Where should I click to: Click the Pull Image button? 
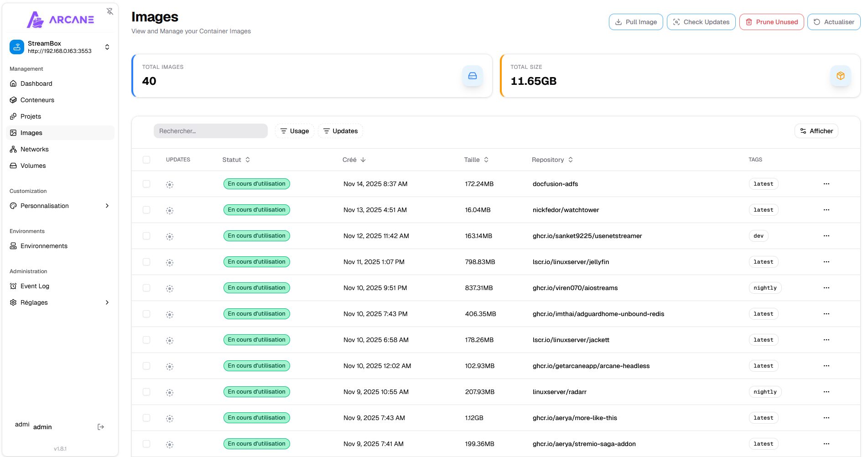(x=635, y=22)
